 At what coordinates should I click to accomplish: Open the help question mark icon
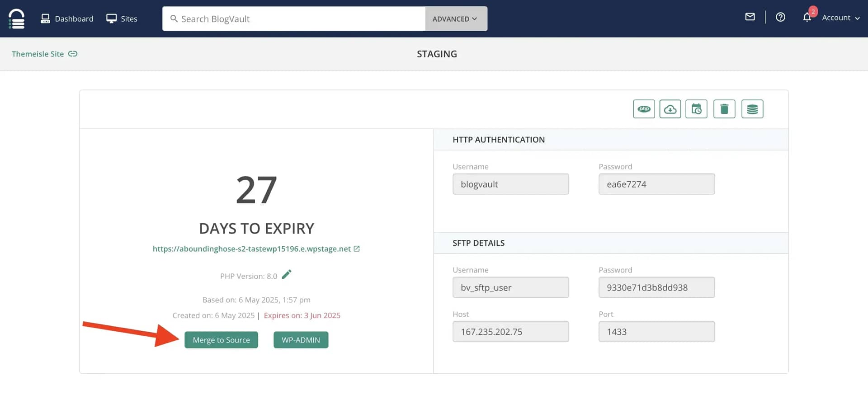click(780, 17)
